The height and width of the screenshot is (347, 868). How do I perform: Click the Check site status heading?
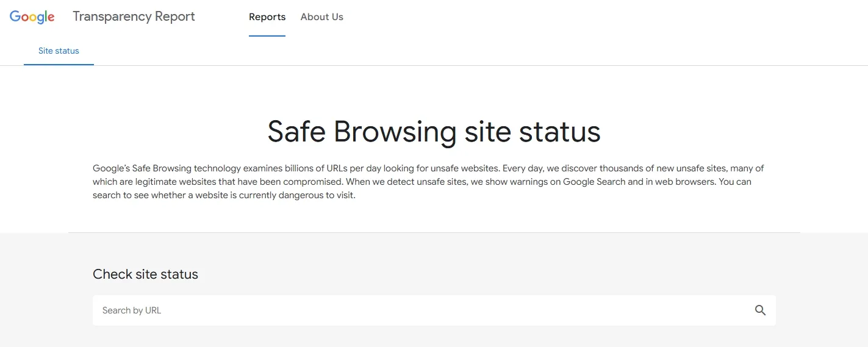[x=145, y=274]
